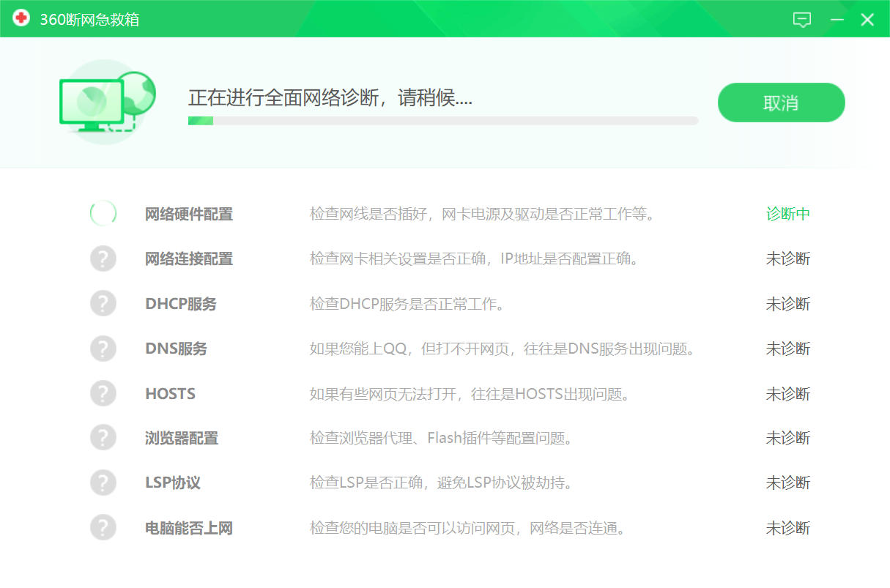The height and width of the screenshot is (588, 890).
Task: Select the 网络硬件配置 item label
Action: (189, 215)
